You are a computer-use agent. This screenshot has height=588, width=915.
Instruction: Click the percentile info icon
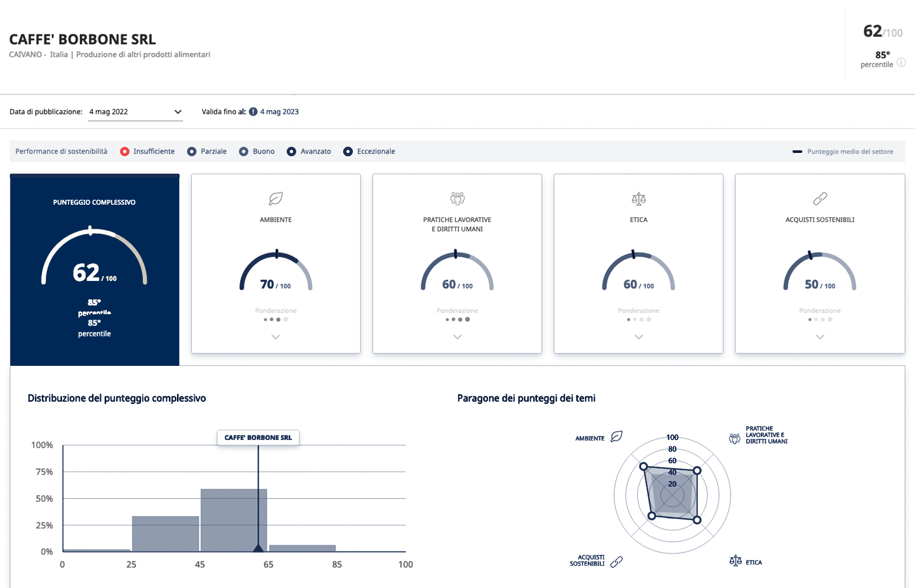[x=901, y=63]
